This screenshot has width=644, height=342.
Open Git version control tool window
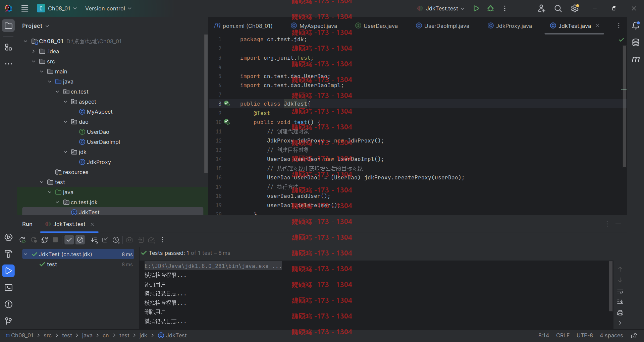click(x=9, y=321)
